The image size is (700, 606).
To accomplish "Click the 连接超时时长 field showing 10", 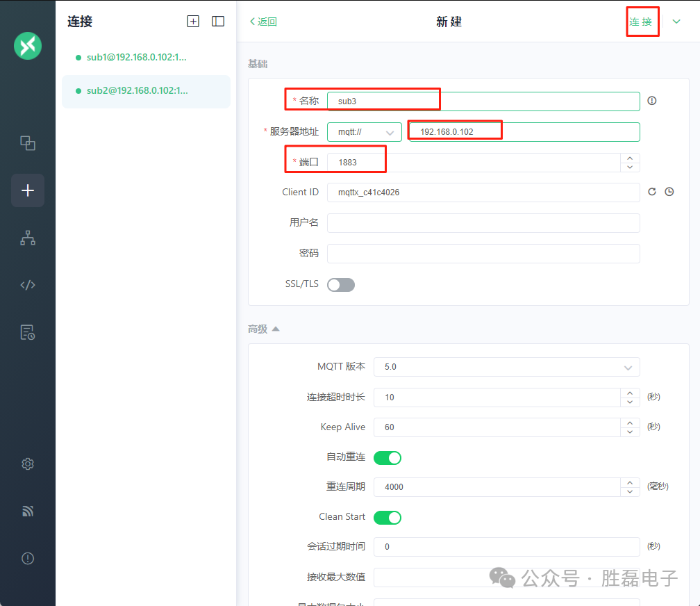I will pos(497,398).
